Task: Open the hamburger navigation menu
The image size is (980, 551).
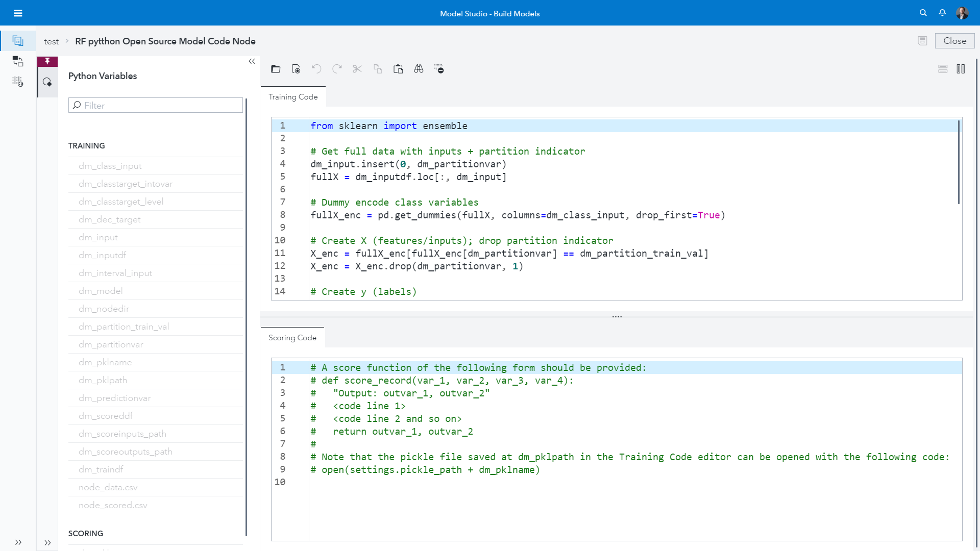Action: coord(18,13)
